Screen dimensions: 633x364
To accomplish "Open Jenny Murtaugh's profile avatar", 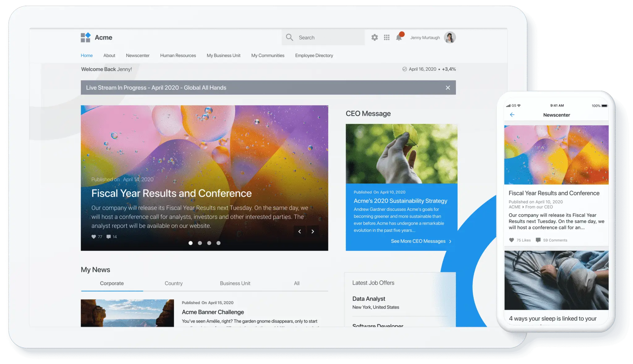I will tap(450, 37).
